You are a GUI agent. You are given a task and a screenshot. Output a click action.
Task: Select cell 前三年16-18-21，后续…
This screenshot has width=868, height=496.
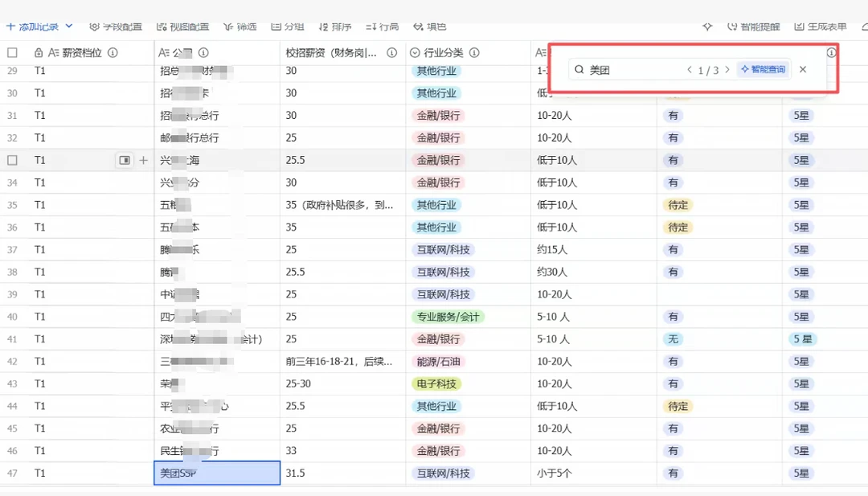342,362
